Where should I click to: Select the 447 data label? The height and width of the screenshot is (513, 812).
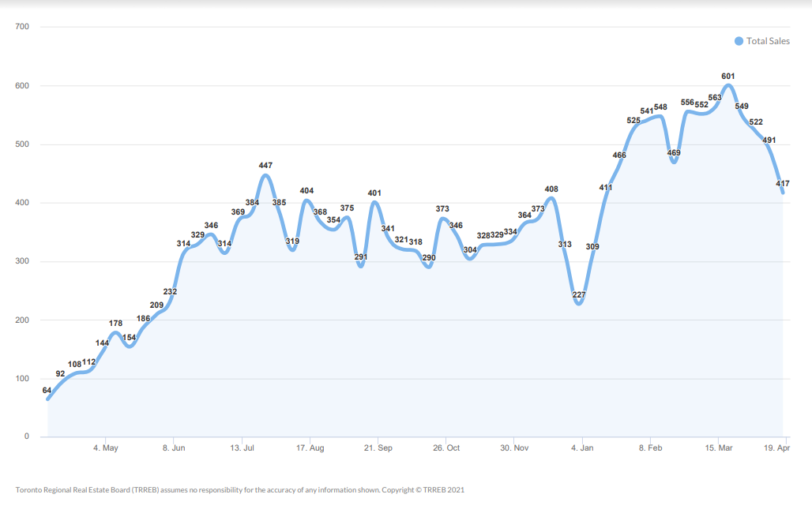(265, 165)
